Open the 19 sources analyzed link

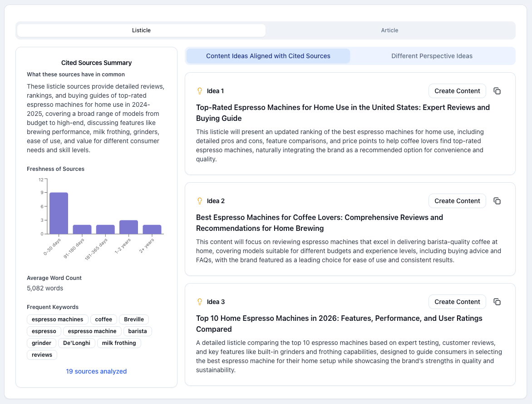96,371
